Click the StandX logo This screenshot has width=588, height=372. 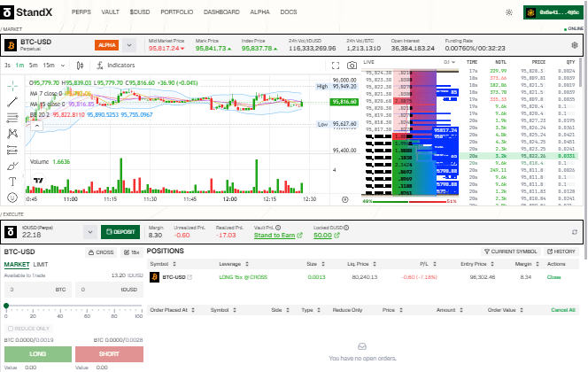(27, 12)
